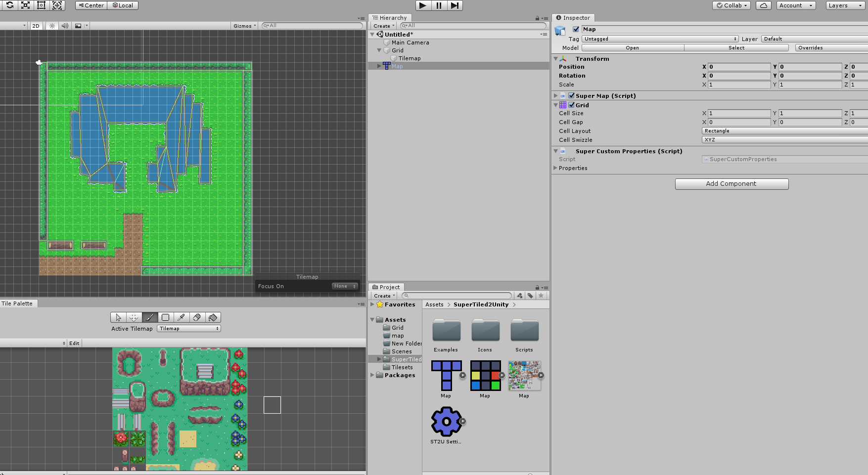Disable the Grid component checkbox
868x475 pixels.
pos(572,105)
